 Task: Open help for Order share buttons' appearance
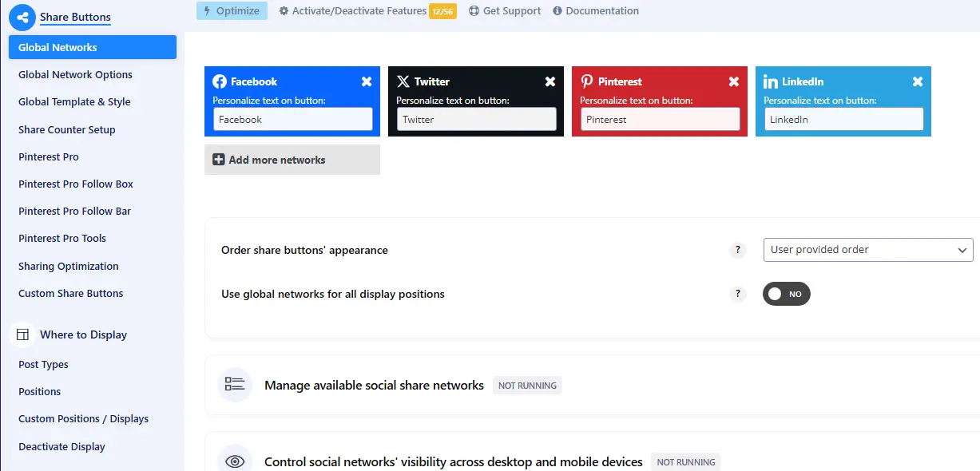pyautogui.click(x=738, y=250)
